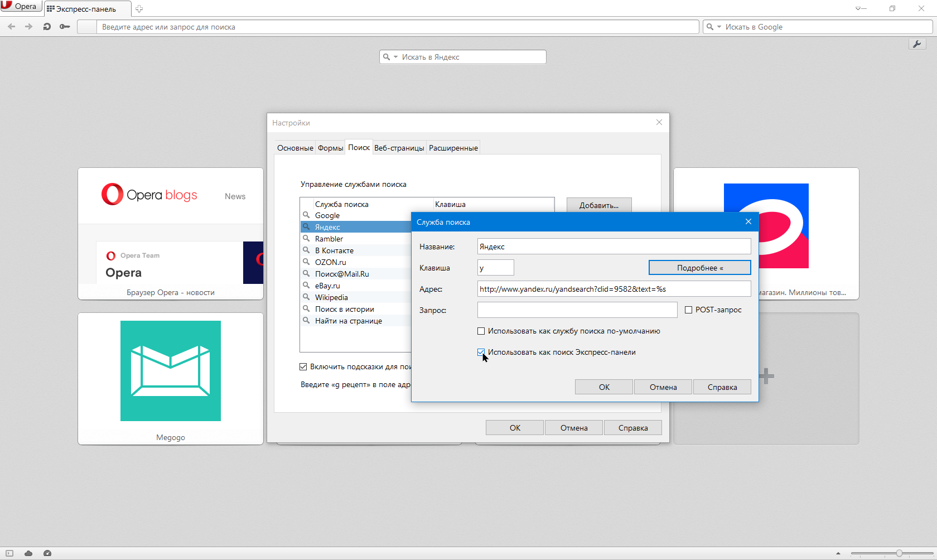This screenshot has height=560, width=937.
Task: Open search engine dropdown in Яндекс field
Action: pos(395,57)
